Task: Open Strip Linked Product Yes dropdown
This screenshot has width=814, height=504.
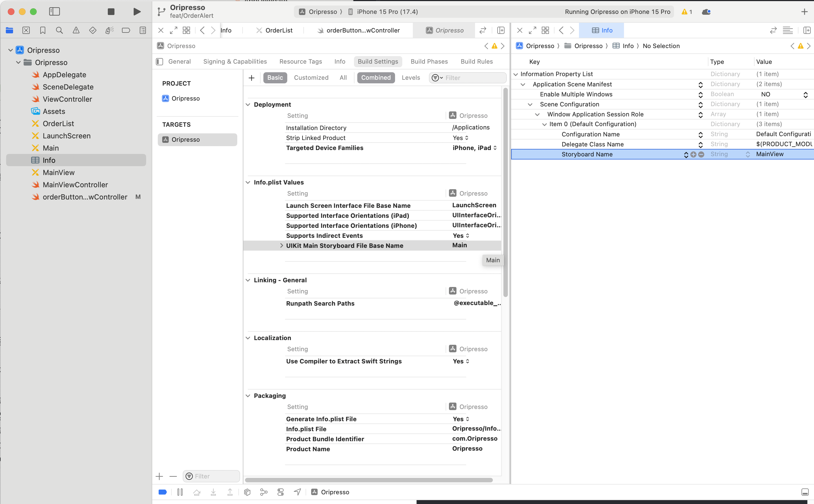Action: point(460,138)
